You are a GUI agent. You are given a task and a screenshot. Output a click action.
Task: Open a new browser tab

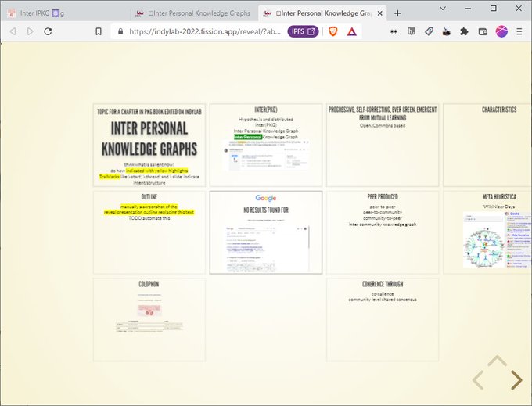tap(397, 13)
